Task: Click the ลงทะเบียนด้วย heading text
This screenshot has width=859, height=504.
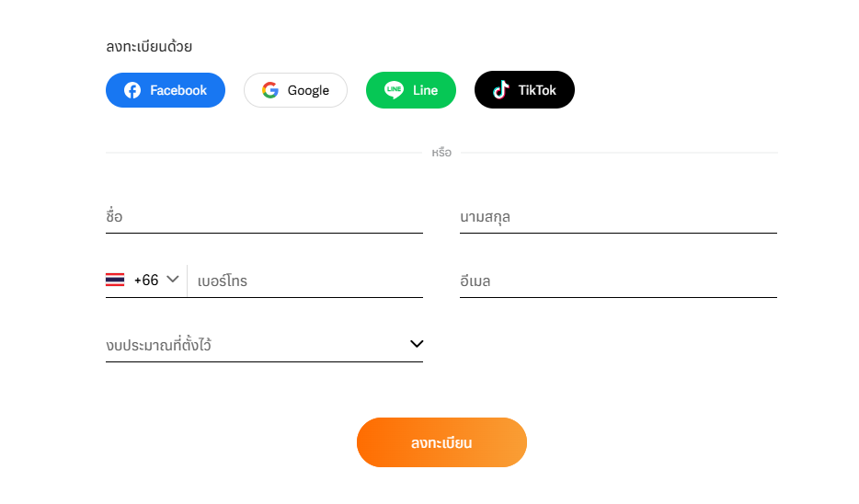Action: [149, 47]
